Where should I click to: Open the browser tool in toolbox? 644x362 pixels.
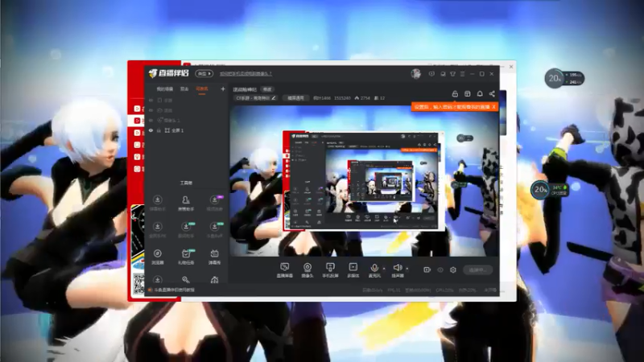point(157,257)
